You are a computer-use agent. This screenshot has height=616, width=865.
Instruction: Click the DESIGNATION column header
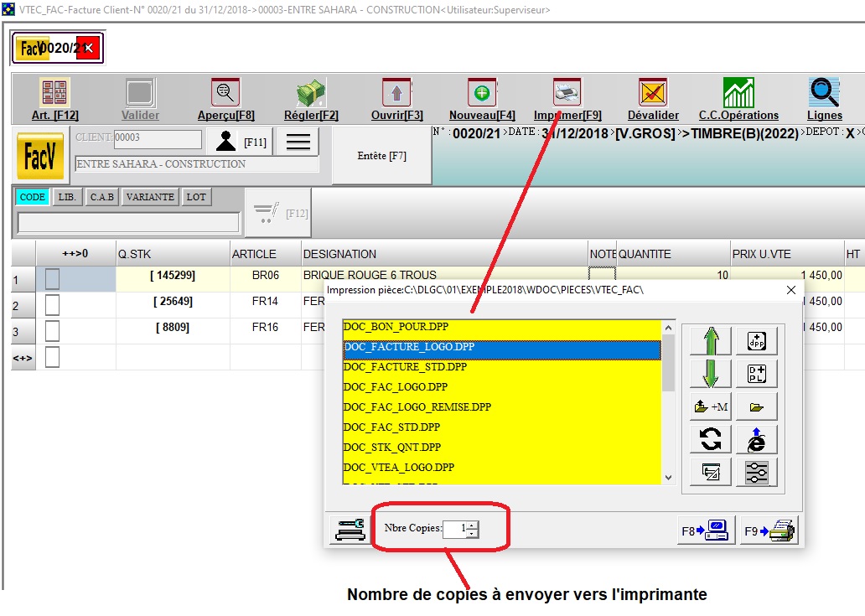pos(444,254)
